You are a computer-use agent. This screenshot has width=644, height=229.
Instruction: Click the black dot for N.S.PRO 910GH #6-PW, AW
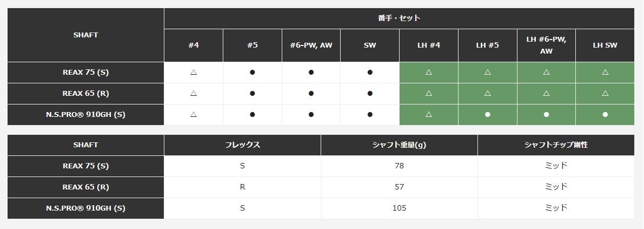point(311,114)
